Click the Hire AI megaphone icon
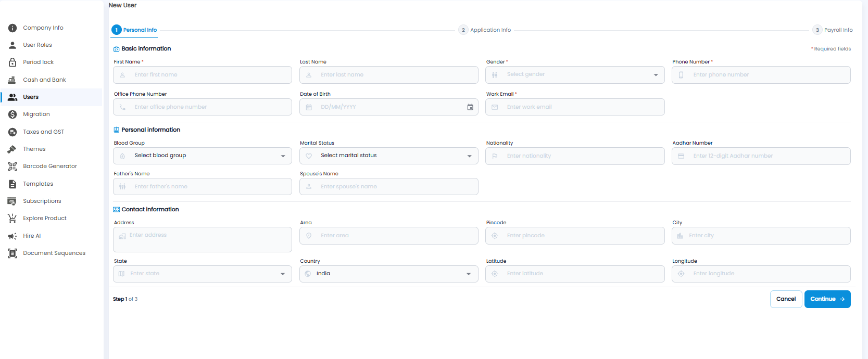This screenshot has height=359, width=868. pos(12,236)
